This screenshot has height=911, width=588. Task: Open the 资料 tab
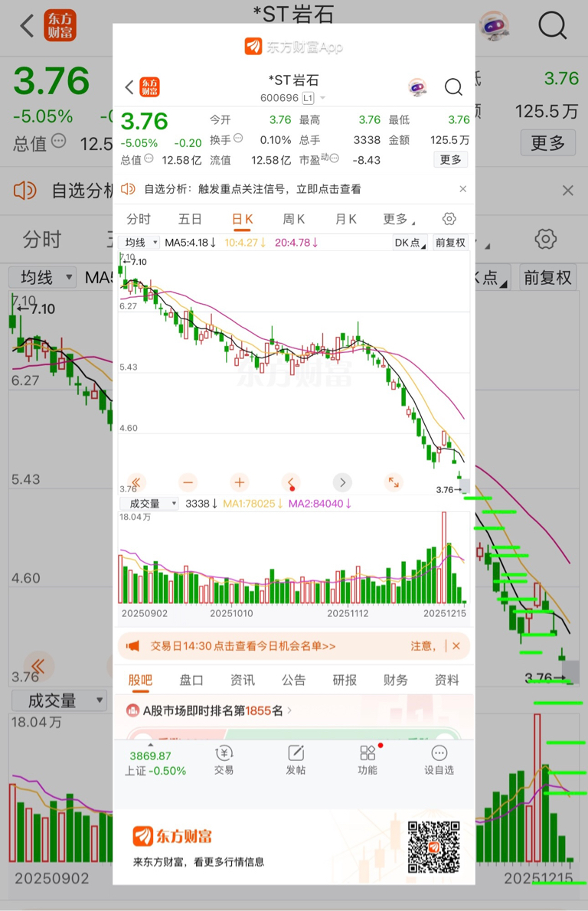(447, 680)
